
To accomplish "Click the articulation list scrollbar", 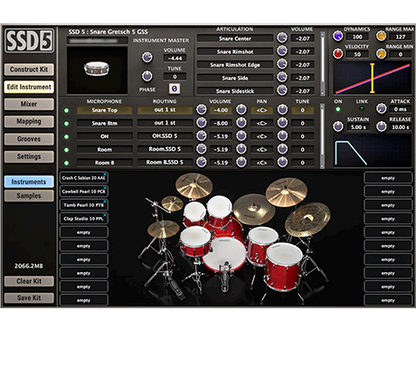I will pos(322,63).
